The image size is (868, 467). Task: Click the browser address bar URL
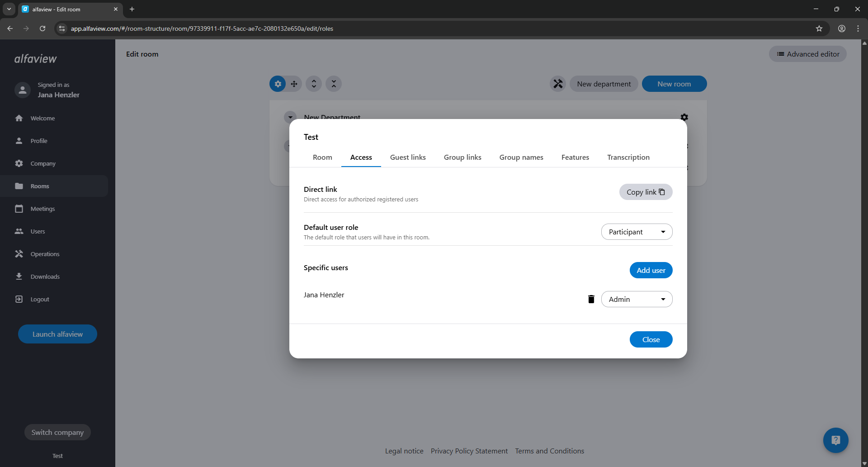[202, 29]
